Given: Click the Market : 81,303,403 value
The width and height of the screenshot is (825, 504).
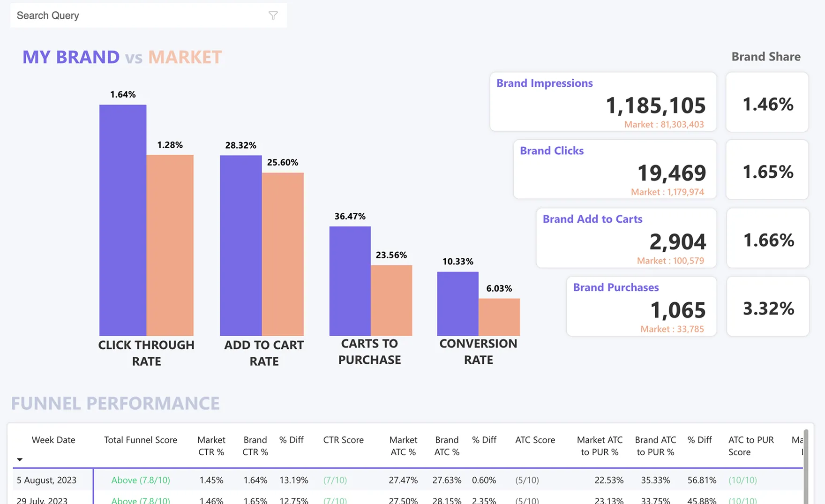Looking at the screenshot, I should pos(664,124).
